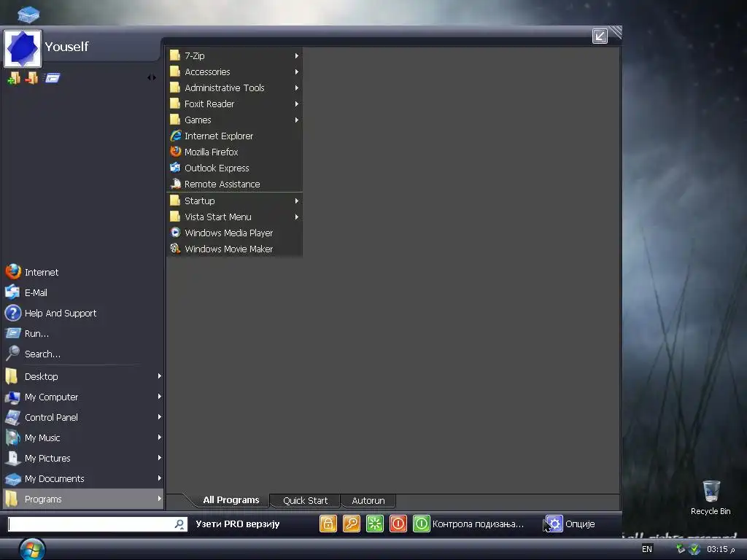Click the EN language indicator in the tray
The height and width of the screenshot is (560, 747).
(x=646, y=549)
